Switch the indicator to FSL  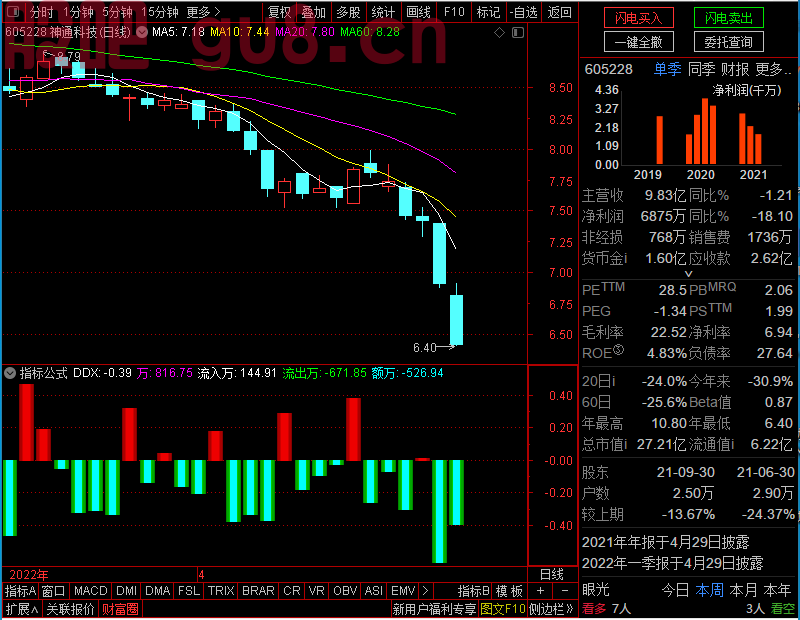coord(189,591)
